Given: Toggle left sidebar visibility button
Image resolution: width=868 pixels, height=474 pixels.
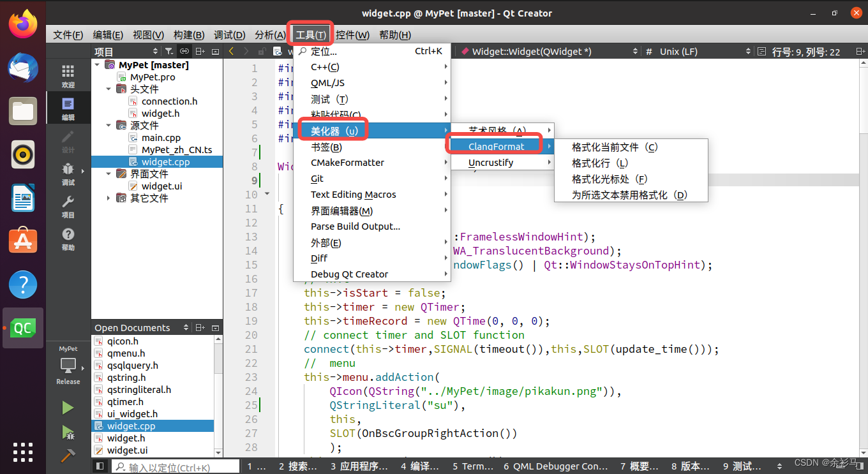Looking at the screenshot, I should 100,466.
